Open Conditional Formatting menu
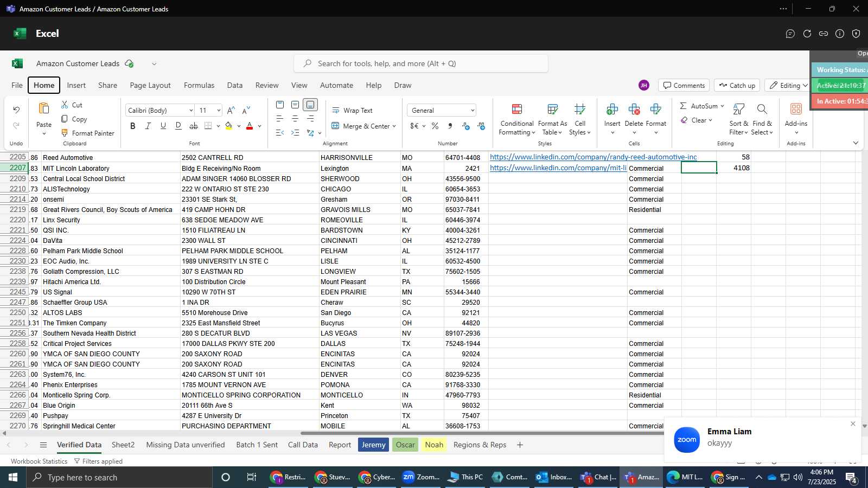Viewport: 868px width, 488px height. point(517,119)
